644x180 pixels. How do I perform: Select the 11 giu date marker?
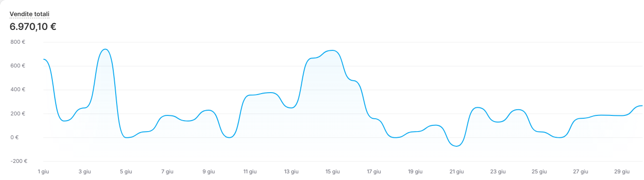click(x=250, y=171)
